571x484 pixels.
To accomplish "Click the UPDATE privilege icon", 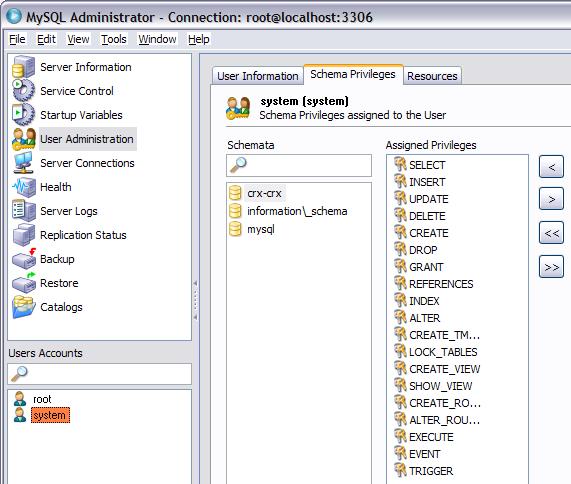I will coord(400,198).
